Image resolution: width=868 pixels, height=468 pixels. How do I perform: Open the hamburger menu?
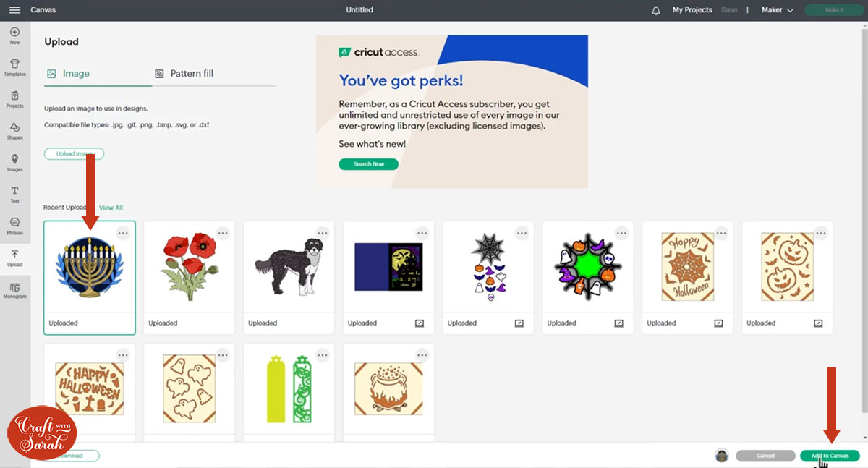tap(14, 10)
